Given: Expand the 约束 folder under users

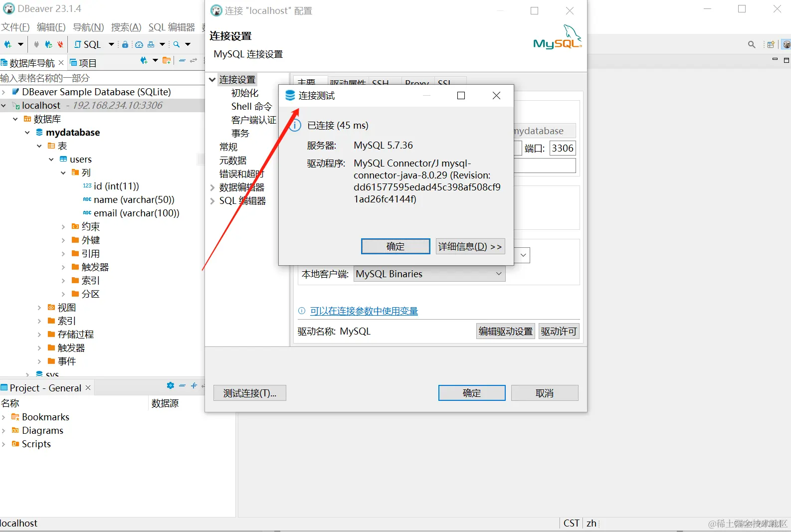Looking at the screenshot, I should tap(63, 227).
